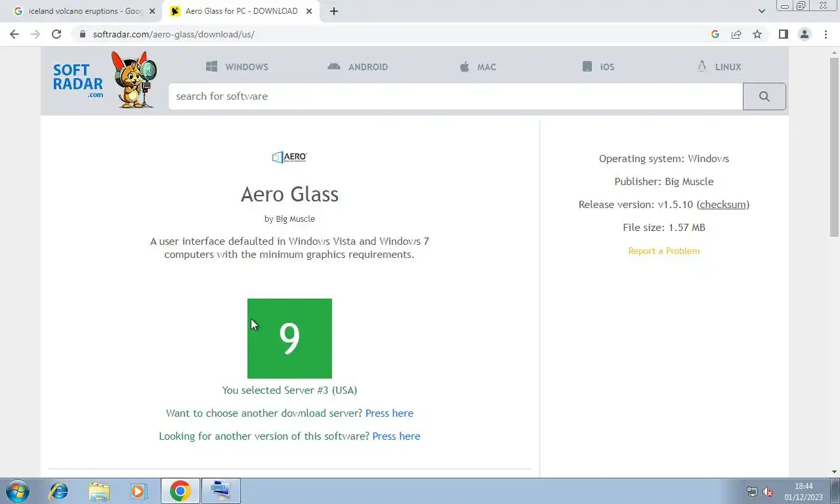The height and width of the screenshot is (504, 840).
Task: Click the muted volume tray icon
Action: [x=768, y=492]
